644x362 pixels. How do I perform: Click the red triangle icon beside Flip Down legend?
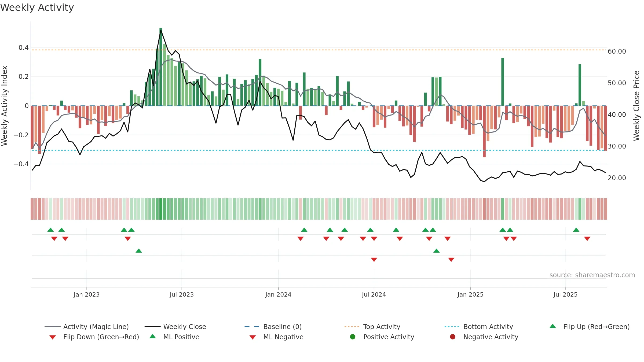[x=53, y=337]
